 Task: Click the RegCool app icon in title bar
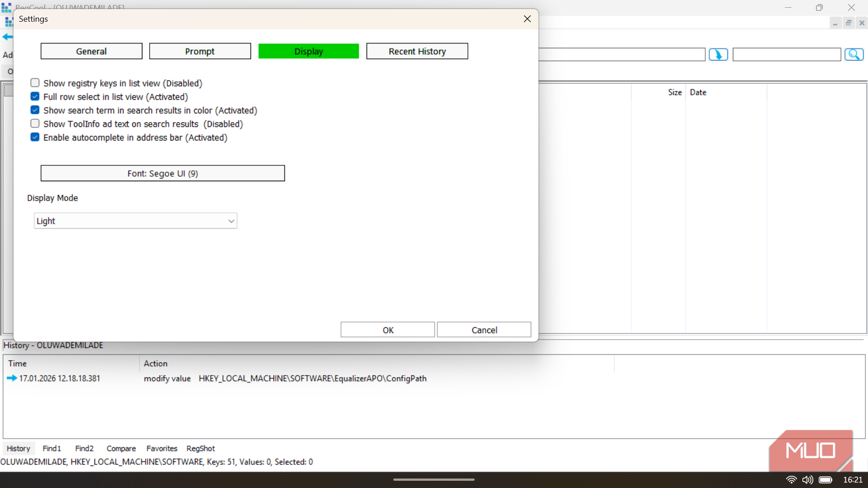[6, 7]
